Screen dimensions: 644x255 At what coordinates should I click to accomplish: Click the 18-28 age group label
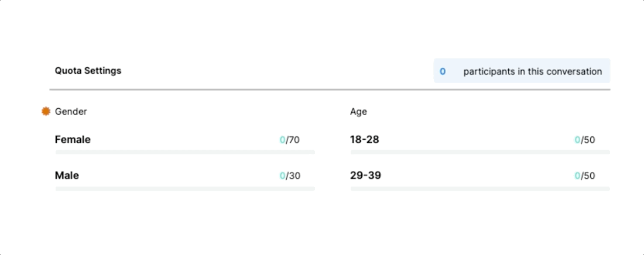(x=365, y=140)
